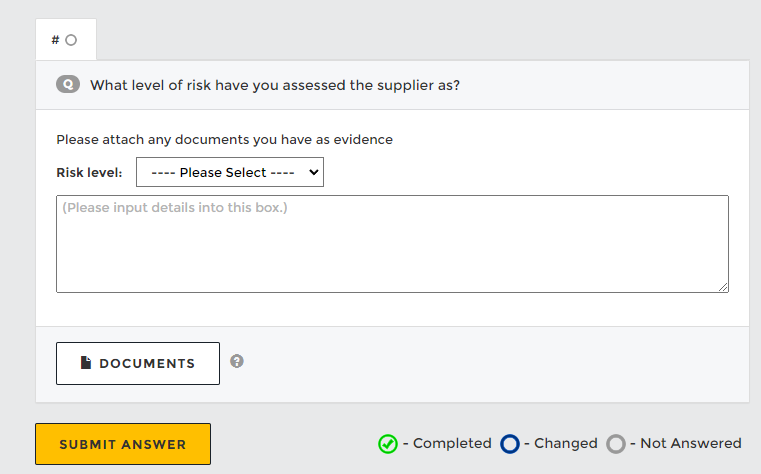The image size is (761, 474).
Task: Click the 'Completed' legend label
Action: tap(451, 443)
